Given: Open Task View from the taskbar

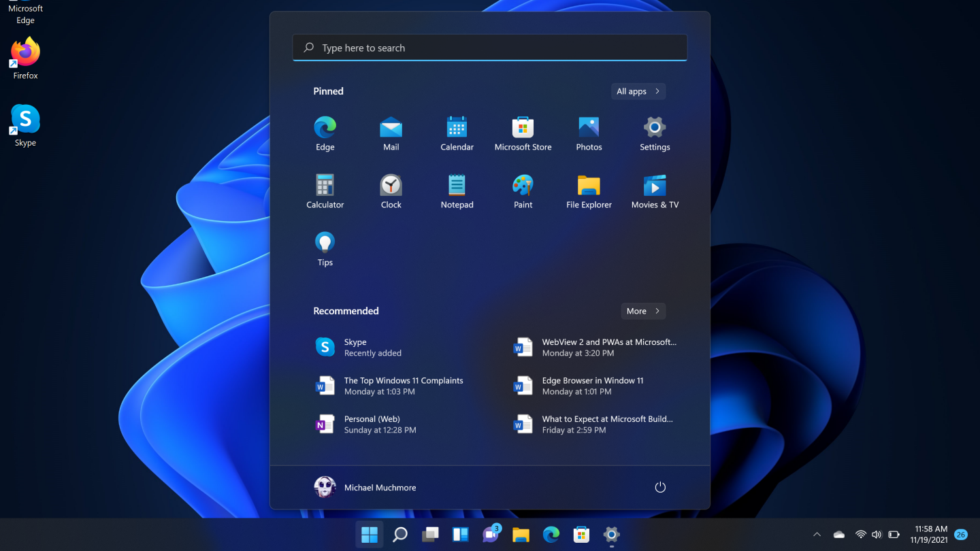Looking at the screenshot, I should pos(430,535).
